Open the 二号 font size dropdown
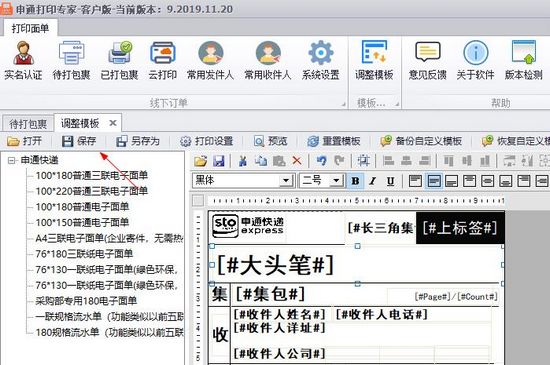 pyautogui.click(x=336, y=181)
